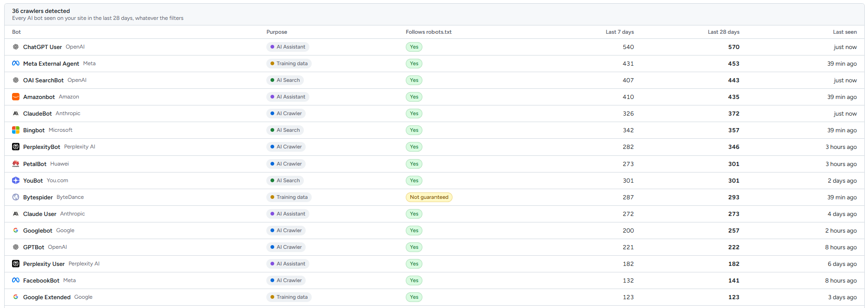Open the YouBot bot name

coord(33,181)
